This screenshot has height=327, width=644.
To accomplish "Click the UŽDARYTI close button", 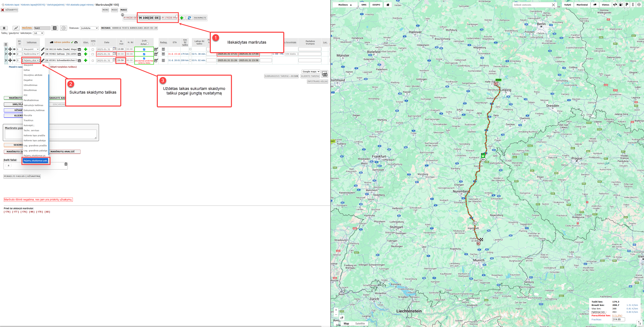I will tap(9, 10).
